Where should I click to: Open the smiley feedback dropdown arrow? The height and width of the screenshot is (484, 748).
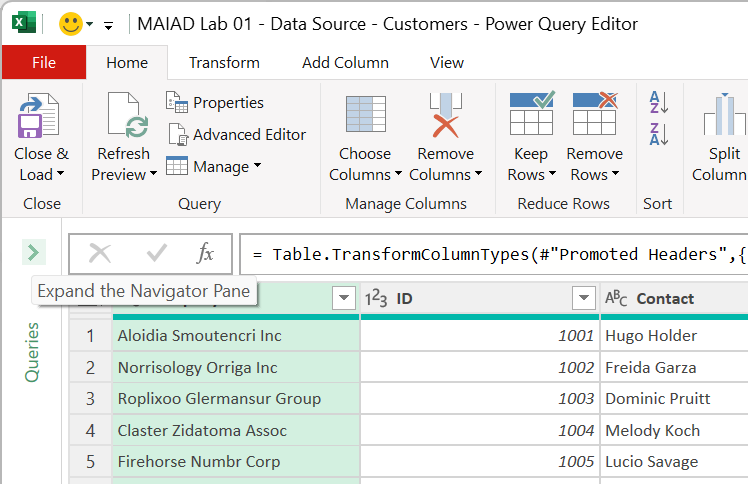click(90, 24)
